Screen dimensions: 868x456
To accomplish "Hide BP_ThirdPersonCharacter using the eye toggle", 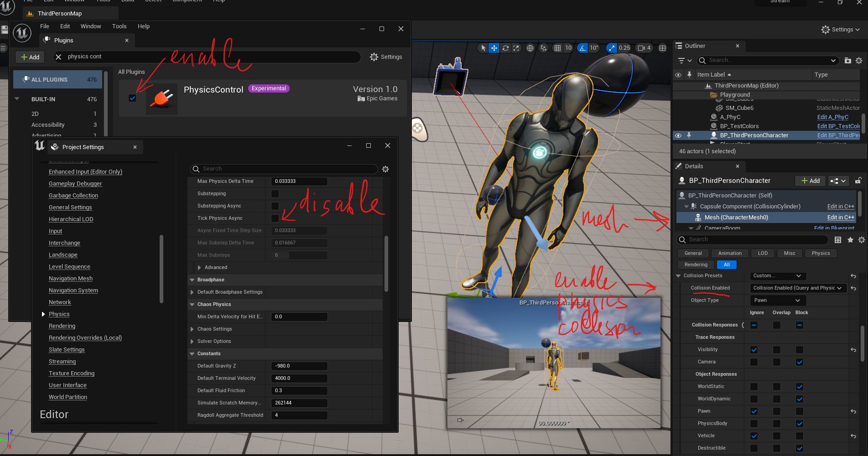I will coord(678,135).
